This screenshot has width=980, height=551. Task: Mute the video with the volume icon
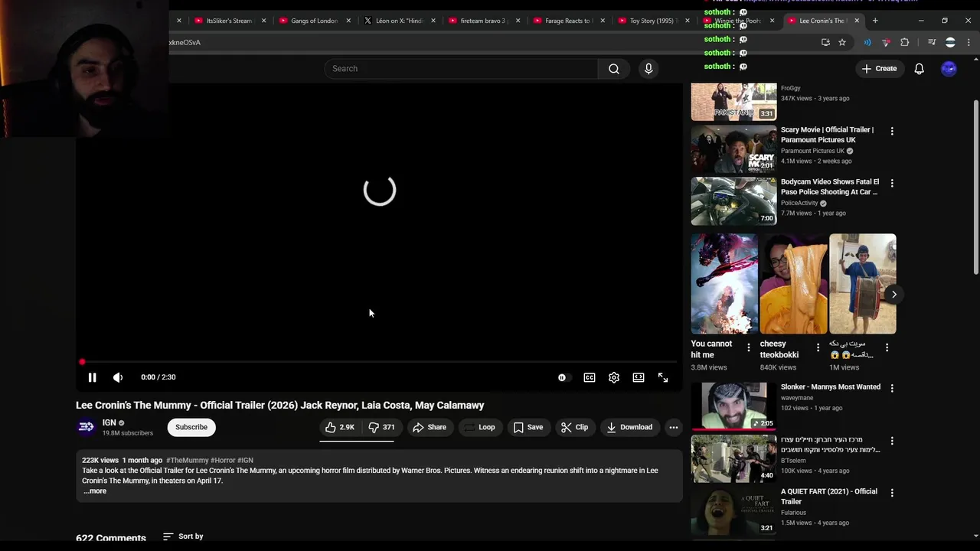click(118, 377)
